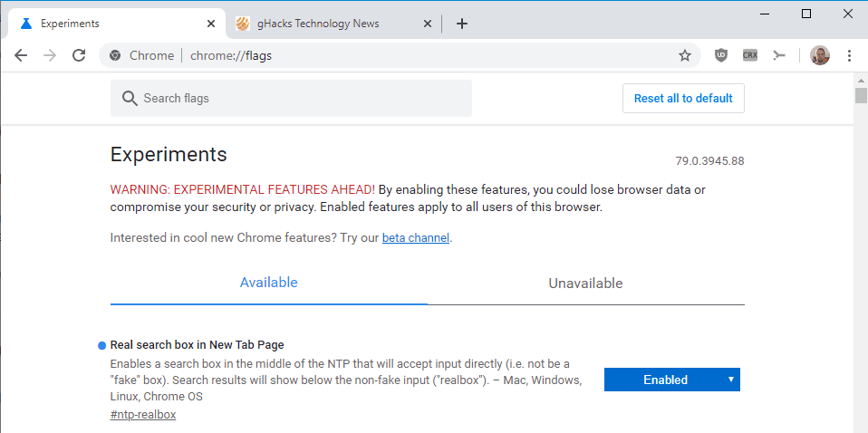Click the back navigation arrow
The height and width of the screenshot is (433, 868).
pos(21,55)
